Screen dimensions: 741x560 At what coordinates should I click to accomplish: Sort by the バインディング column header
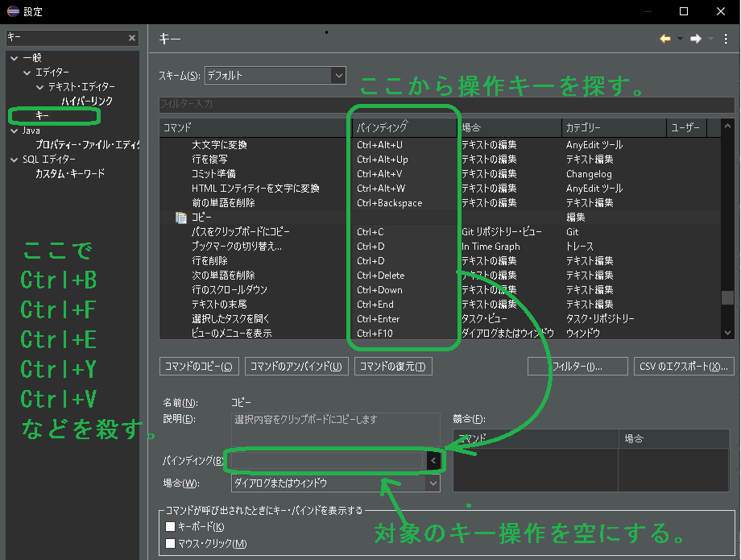coord(405,127)
